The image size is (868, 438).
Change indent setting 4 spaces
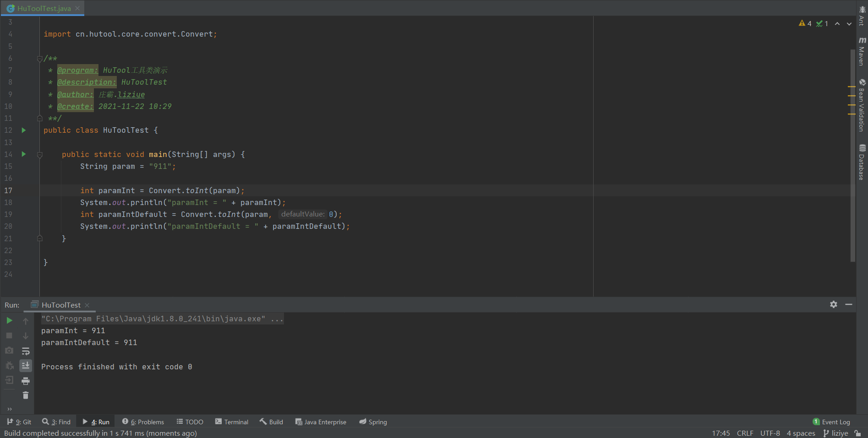tap(801, 433)
